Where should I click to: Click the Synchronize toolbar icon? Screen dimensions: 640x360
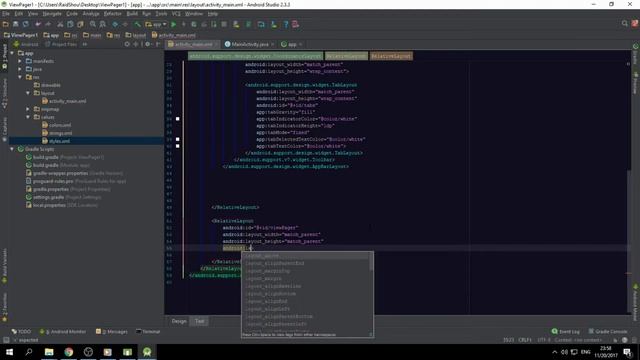click(x=25, y=24)
